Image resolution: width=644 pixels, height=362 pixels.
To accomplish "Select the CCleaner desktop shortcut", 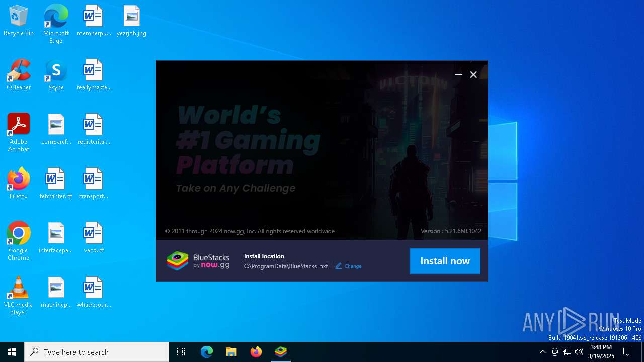I will (19, 75).
